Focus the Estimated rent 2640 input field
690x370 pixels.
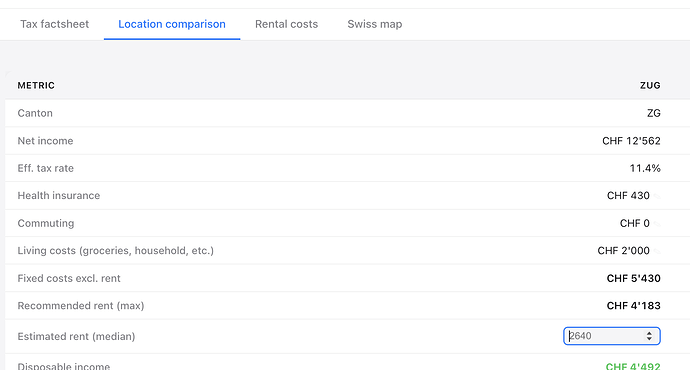click(612, 336)
